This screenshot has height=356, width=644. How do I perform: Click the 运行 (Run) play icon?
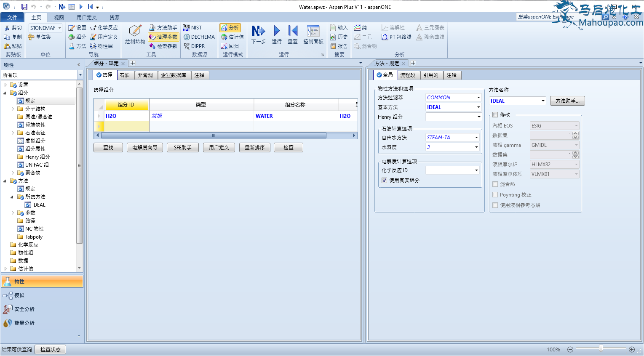(276, 32)
